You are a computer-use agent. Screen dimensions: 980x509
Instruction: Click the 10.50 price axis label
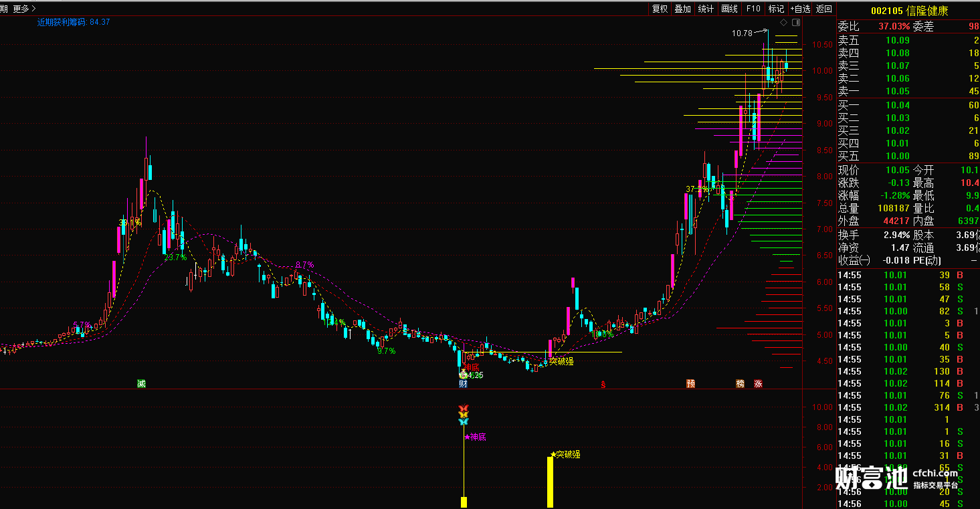[x=822, y=45]
